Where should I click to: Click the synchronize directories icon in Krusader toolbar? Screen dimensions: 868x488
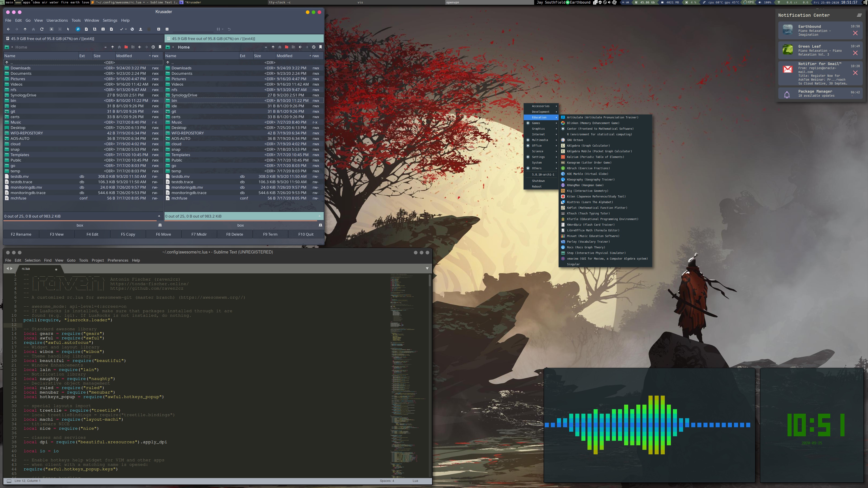(95, 29)
